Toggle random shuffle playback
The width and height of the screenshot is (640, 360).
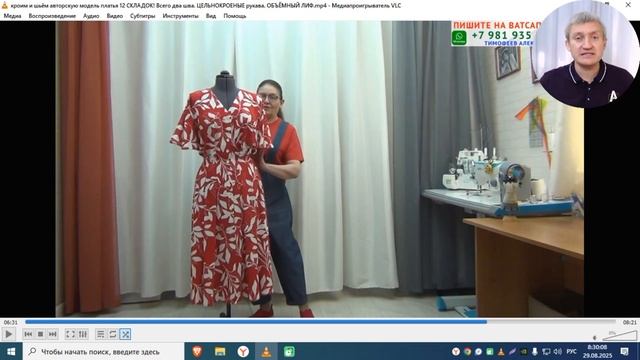pos(125,334)
